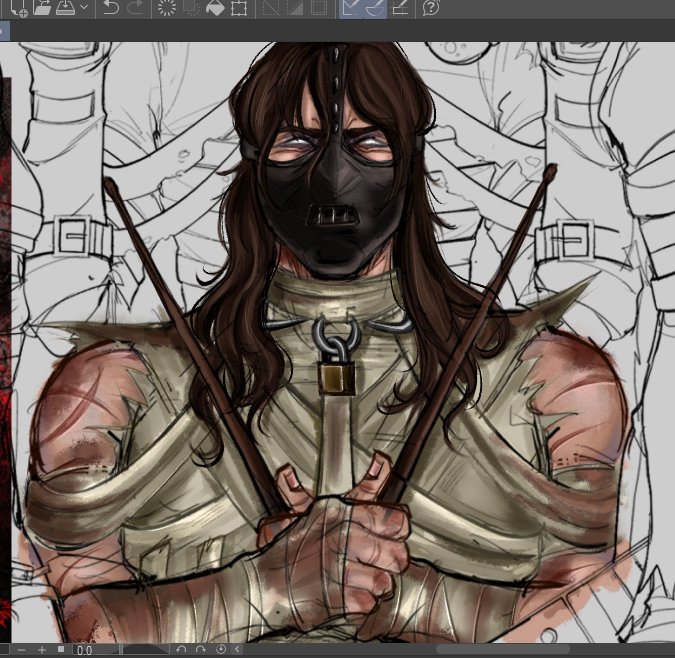Click the reset rotation icon
675x658 pixels.
pos(220,649)
